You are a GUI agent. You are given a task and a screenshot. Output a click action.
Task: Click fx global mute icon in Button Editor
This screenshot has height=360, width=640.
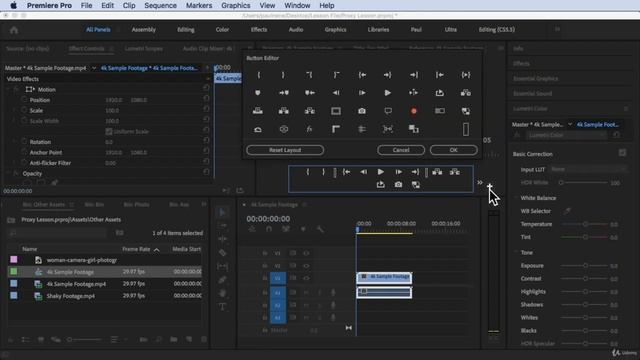coord(309,129)
